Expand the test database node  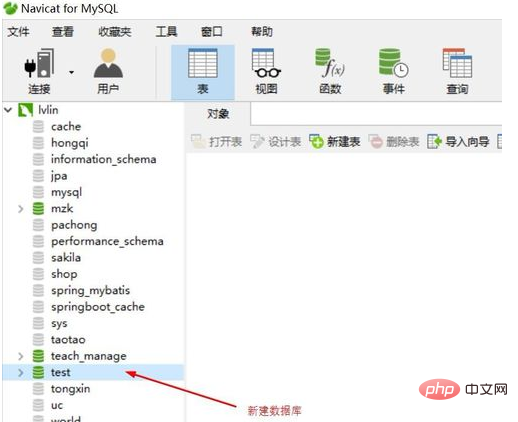[21, 372]
